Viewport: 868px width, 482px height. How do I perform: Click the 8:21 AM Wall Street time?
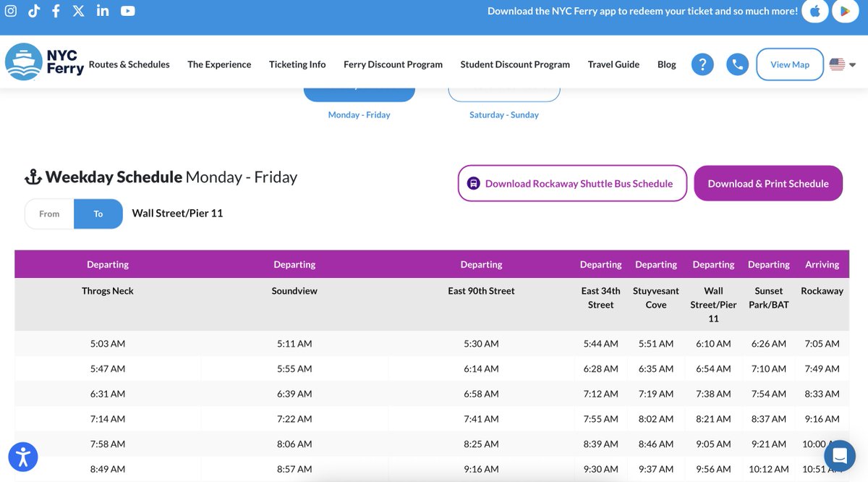point(713,418)
